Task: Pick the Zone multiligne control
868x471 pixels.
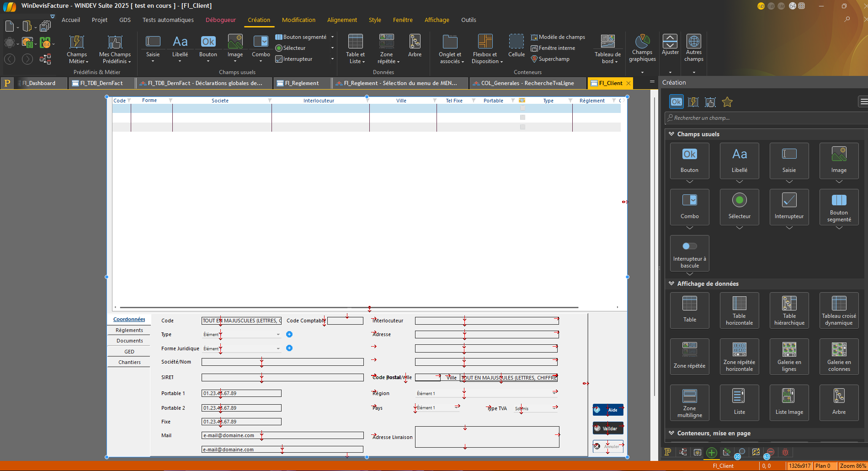Action: click(x=689, y=402)
